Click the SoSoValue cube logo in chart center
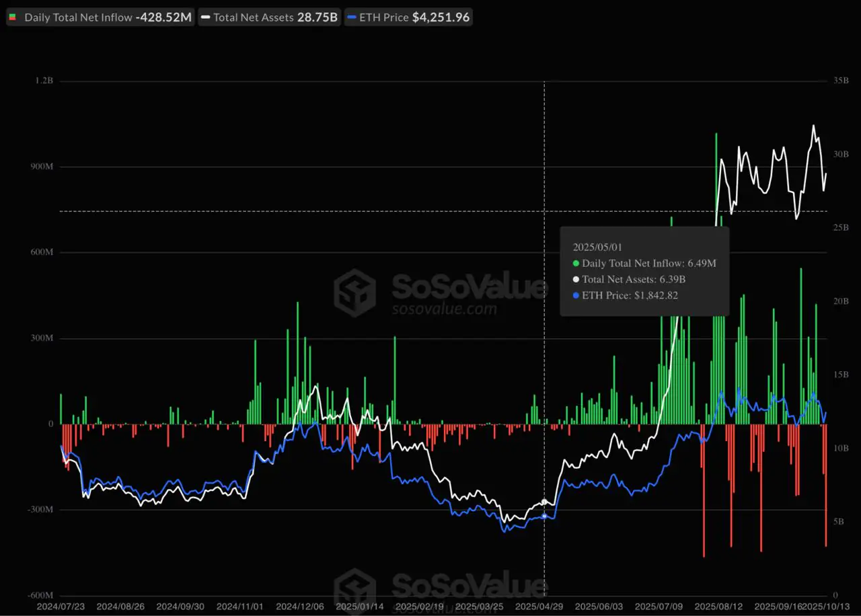The width and height of the screenshot is (861, 616). (x=354, y=293)
